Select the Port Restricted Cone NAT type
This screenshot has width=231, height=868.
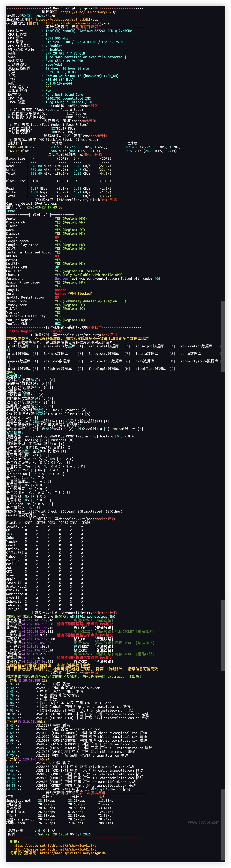click(x=64, y=95)
